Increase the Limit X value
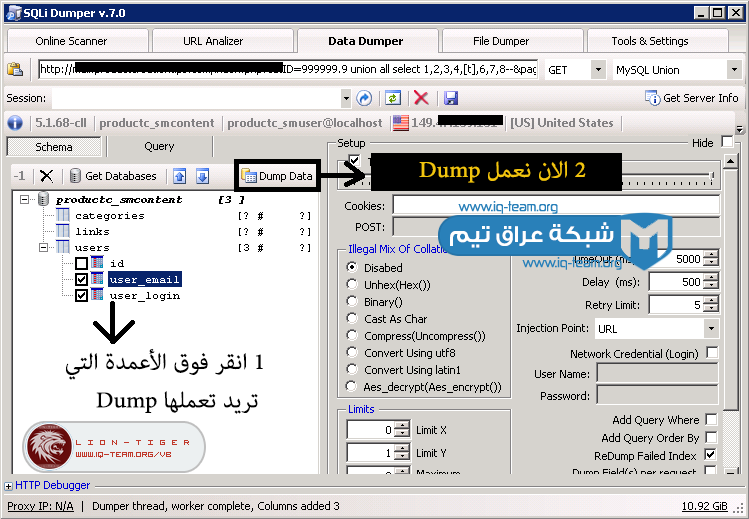 click(x=403, y=425)
